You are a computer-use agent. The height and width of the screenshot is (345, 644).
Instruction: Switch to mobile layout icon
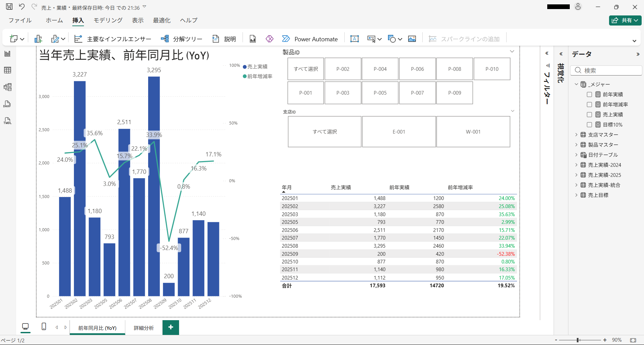pyautogui.click(x=44, y=327)
